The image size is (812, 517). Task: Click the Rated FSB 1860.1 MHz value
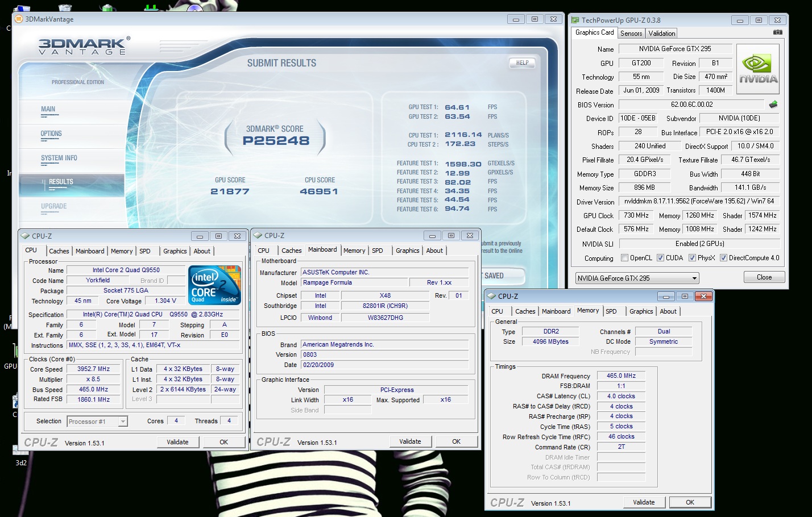tap(93, 399)
